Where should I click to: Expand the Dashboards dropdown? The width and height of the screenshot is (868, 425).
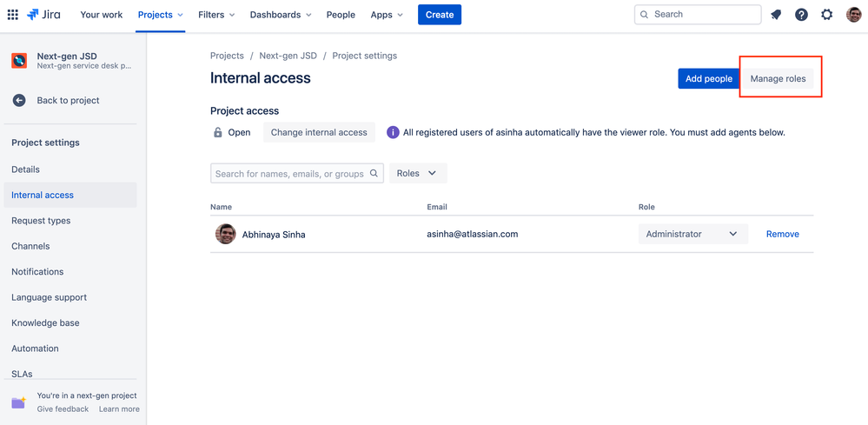[281, 15]
